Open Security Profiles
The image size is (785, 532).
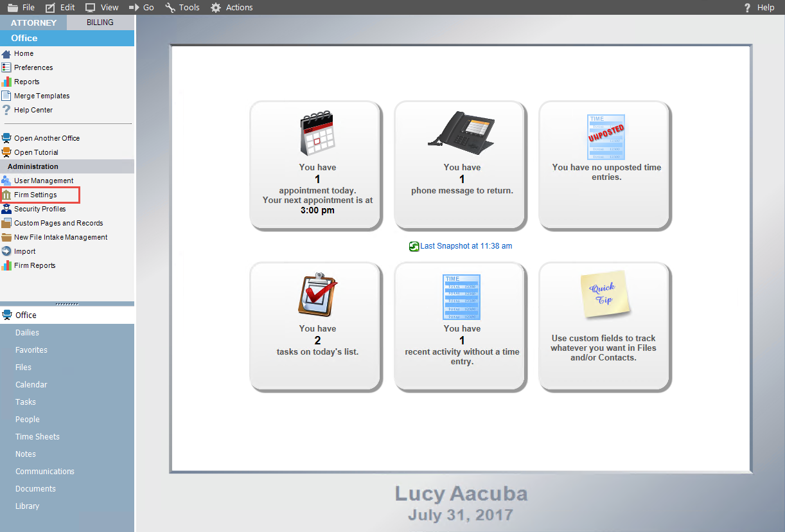(x=39, y=209)
